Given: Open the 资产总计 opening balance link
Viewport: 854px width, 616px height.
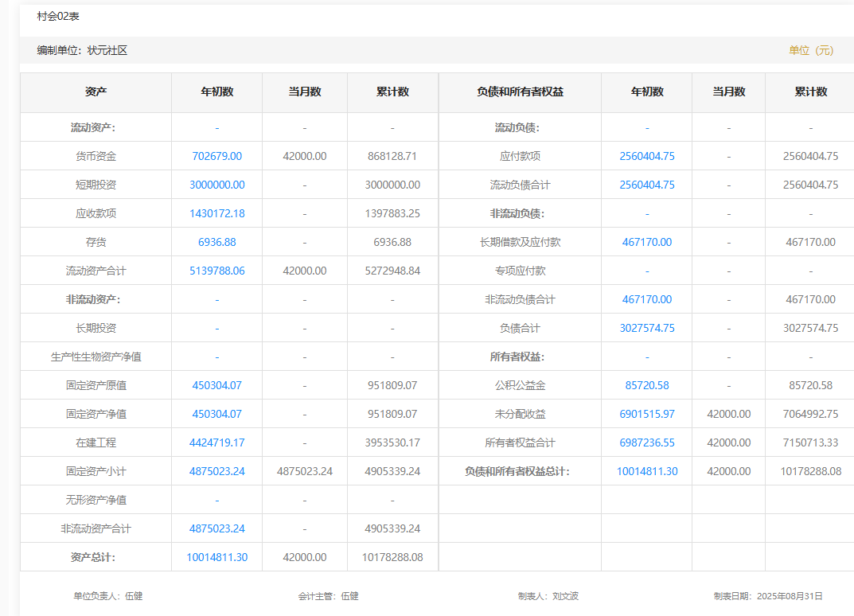Looking at the screenshot, I should (x=216, y=557).
